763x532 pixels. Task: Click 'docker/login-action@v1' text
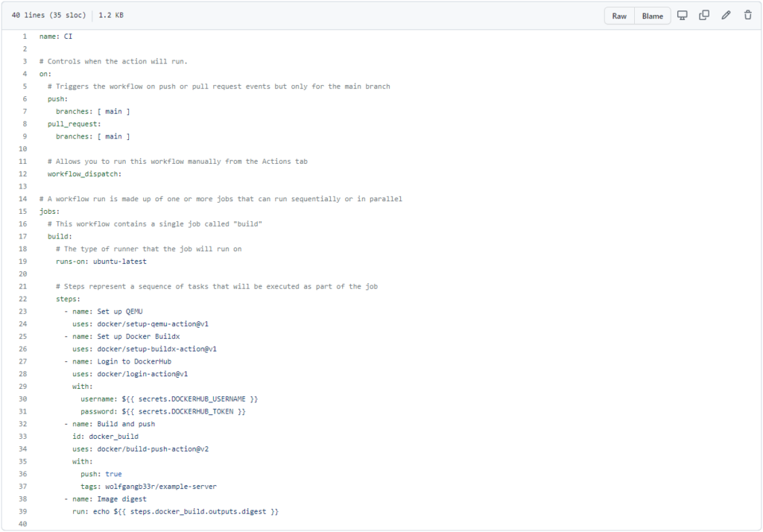(142, 374)
